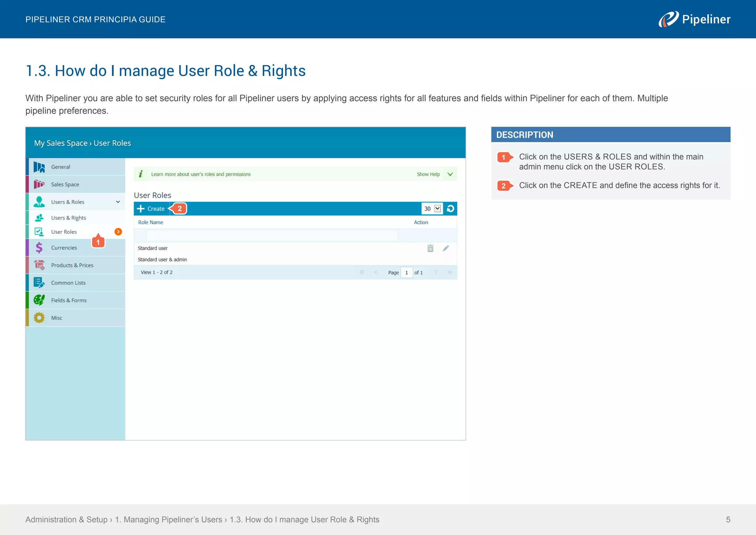
Task: Select the Sales Space icon
Action: tap(39, 184)
